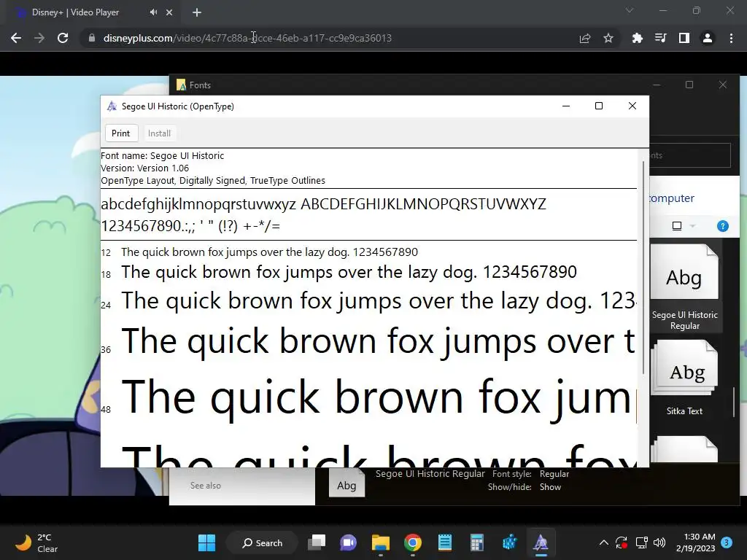The width and height of the screenshot is (747, 560).
Task: Open Font Viewer taskbar icon
Action: coord(541,542)
